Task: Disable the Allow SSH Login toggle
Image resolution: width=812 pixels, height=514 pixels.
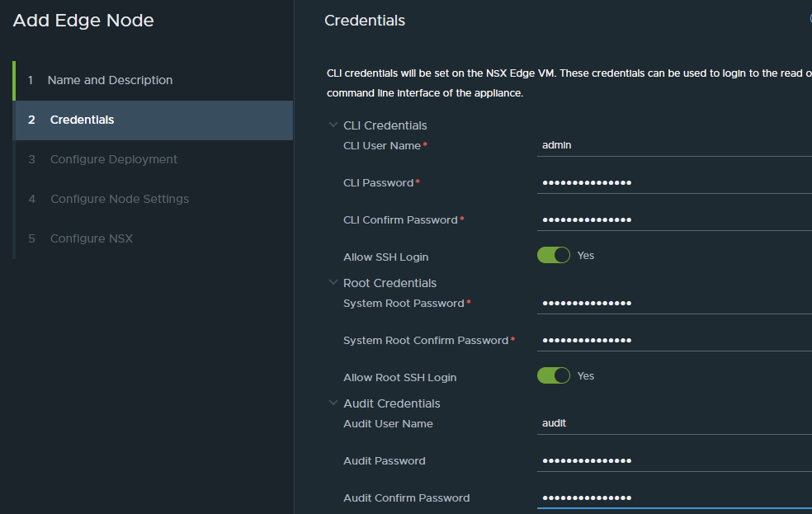Action: (x=554, y=256)
